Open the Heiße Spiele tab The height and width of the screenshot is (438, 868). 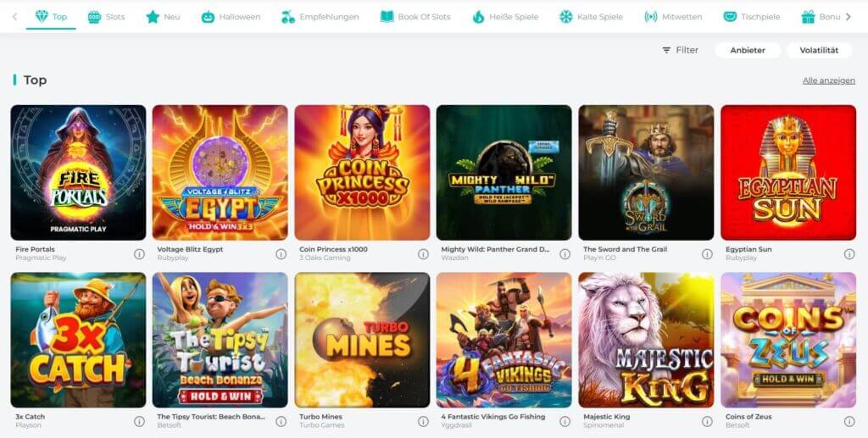click(505, 17)
